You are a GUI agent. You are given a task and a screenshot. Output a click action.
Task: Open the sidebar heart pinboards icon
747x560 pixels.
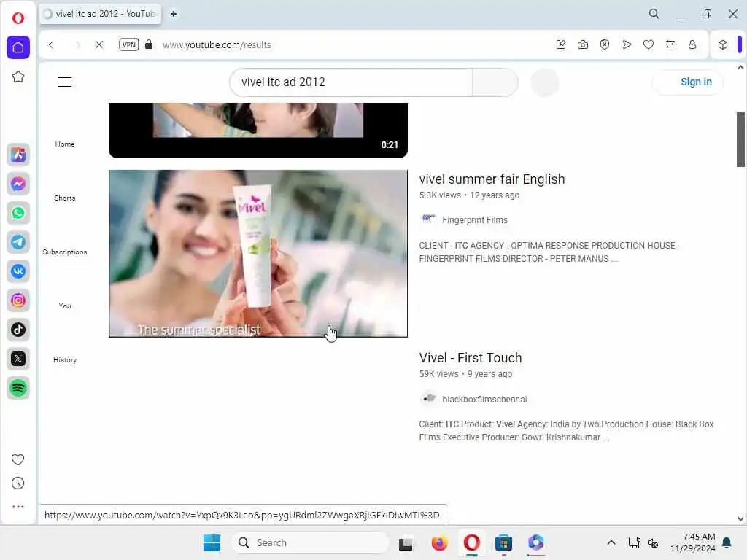pyautogui.click(x=18, y=459)
